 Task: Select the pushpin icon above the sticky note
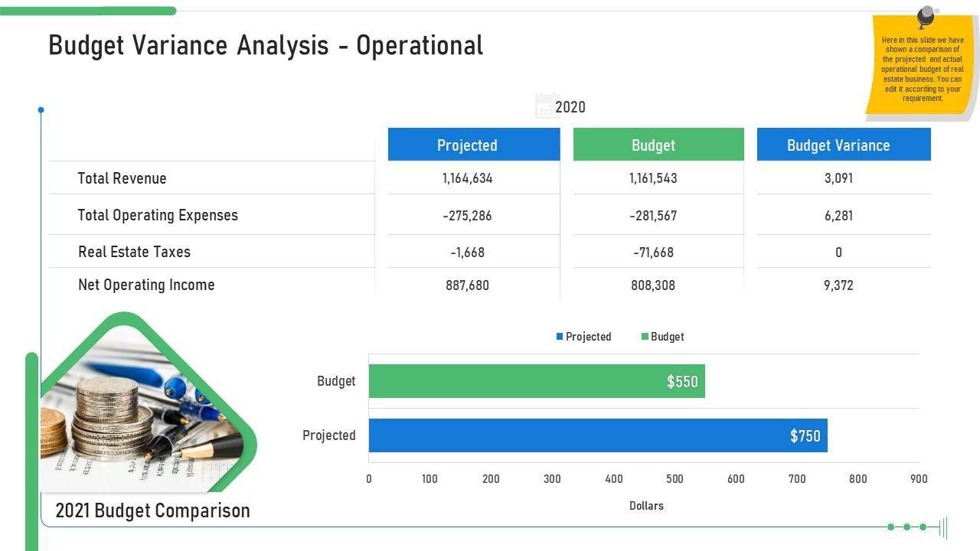click(x=924, y=14)
